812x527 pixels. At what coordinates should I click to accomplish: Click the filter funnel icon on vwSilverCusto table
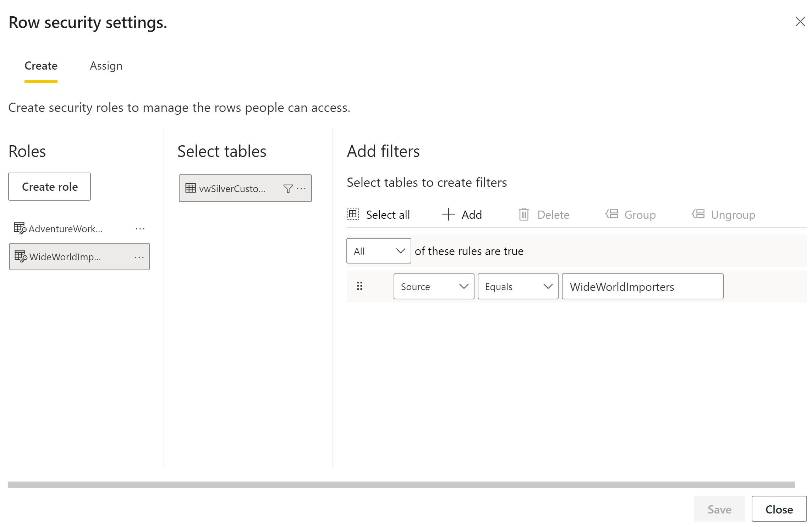click(x=288, y=189)
